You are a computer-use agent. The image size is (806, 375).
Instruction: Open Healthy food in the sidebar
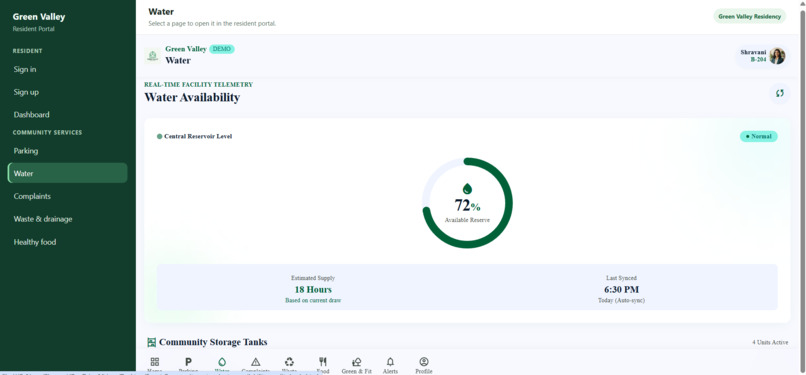[x=67, y=242]
